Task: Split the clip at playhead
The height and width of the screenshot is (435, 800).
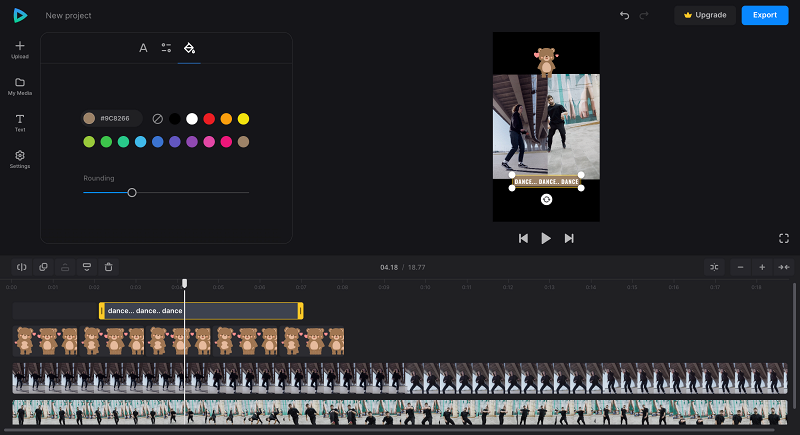Action: coord(21,267)
